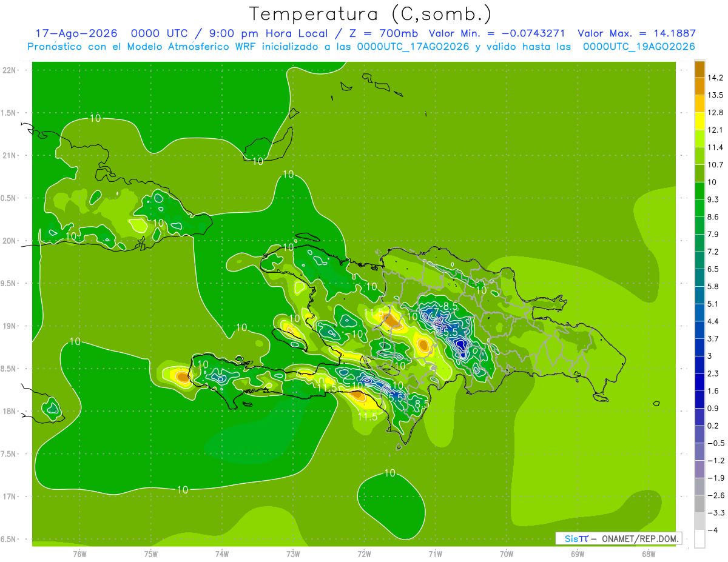728x562 pixels.
Task: Click the '12.8' color scale label
Action: tap(715, 113)
